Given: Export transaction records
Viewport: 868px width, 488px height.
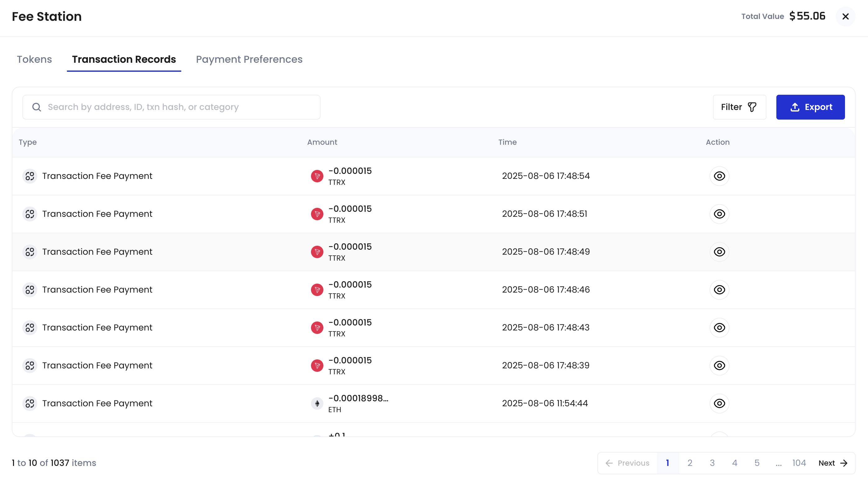Looking at the screenshot, I should (x=810, y=107).
